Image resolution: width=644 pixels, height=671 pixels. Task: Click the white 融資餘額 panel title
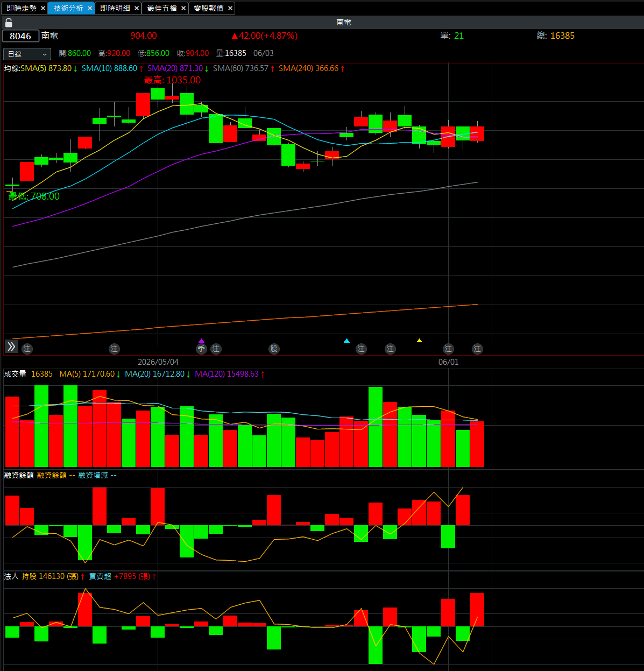pyautogui.click(x=19, y=475)
